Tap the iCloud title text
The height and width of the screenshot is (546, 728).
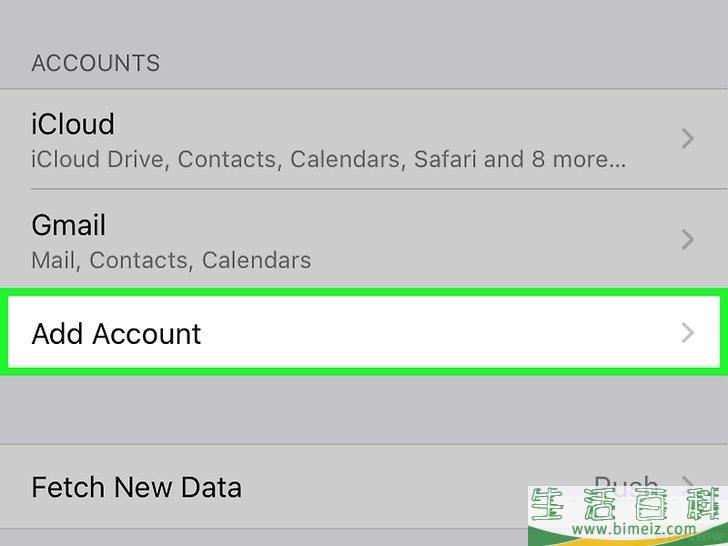73,124
